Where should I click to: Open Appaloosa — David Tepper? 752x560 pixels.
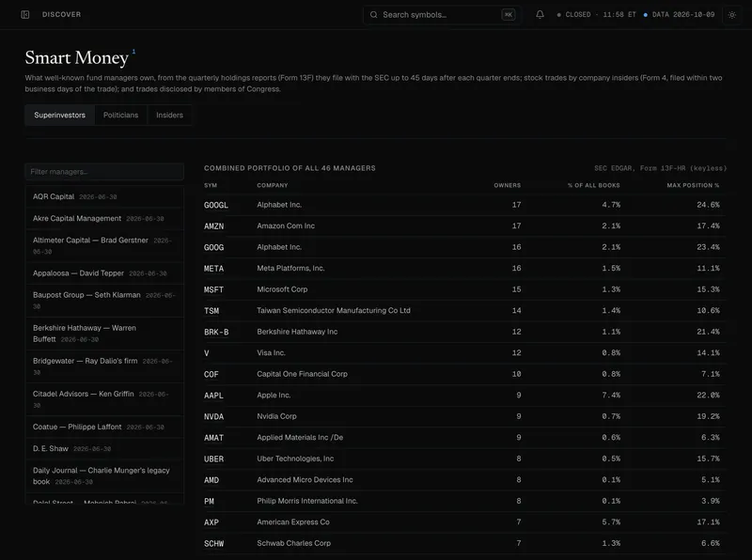[104, 273]
